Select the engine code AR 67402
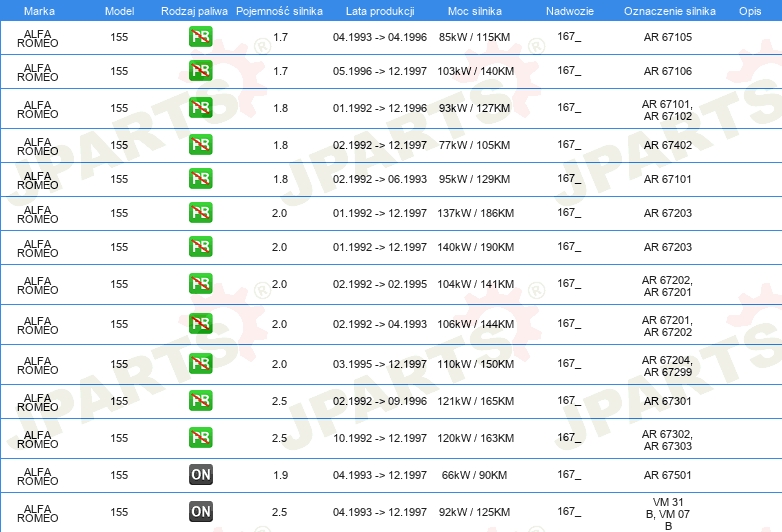 pyautogui.click(x=667, y=145)
